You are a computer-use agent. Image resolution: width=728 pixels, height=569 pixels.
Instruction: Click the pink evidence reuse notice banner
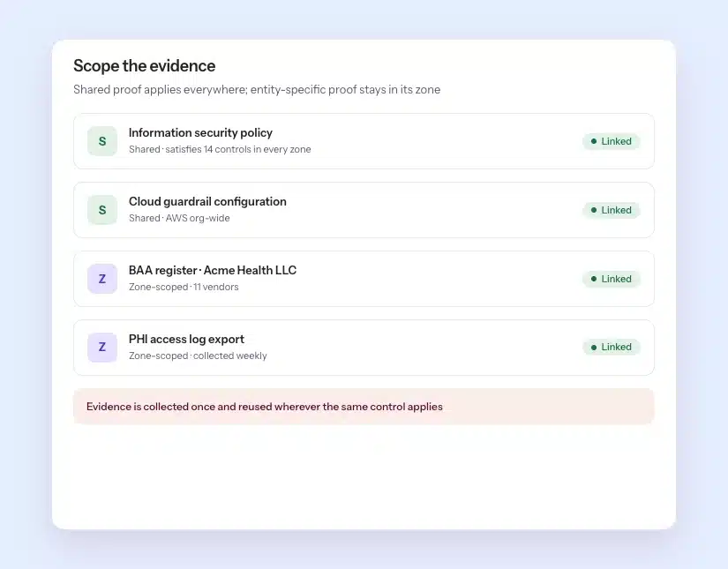pos(364,407)
